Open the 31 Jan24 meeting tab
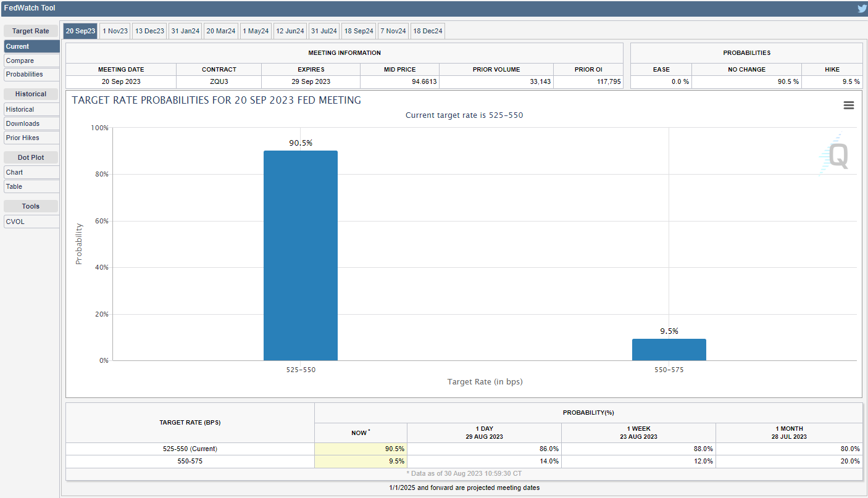 tap(185, 31)
